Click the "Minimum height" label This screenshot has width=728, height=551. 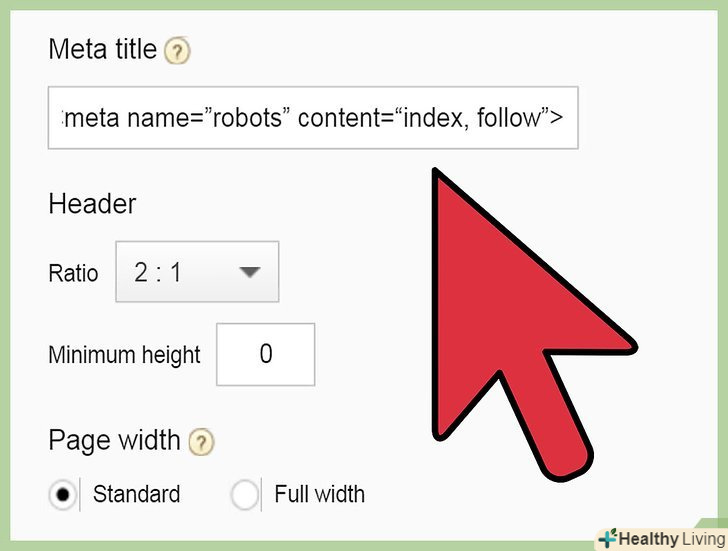[124, 355]
